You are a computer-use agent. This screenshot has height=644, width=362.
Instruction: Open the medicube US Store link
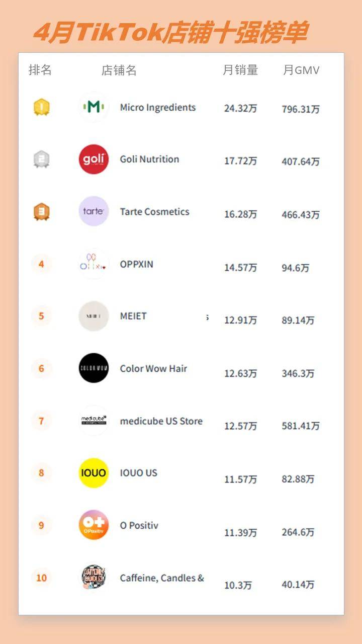click(x=161, y=421)
